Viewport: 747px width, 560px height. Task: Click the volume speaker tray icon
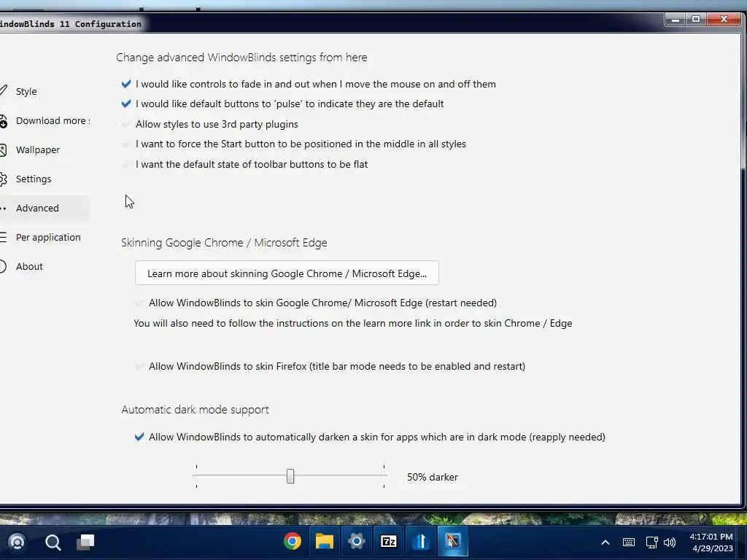670,542
